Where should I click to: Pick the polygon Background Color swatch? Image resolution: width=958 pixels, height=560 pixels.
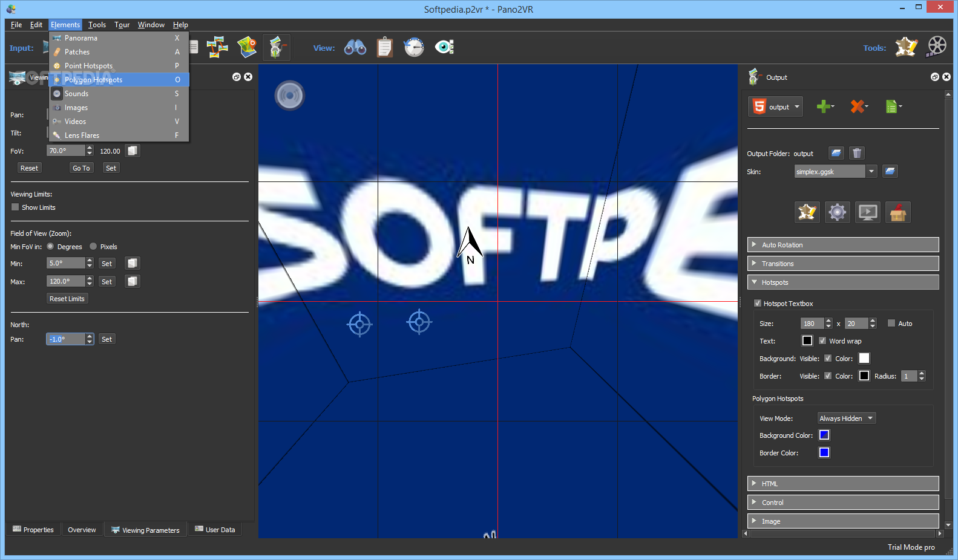(x=824, y=435)
